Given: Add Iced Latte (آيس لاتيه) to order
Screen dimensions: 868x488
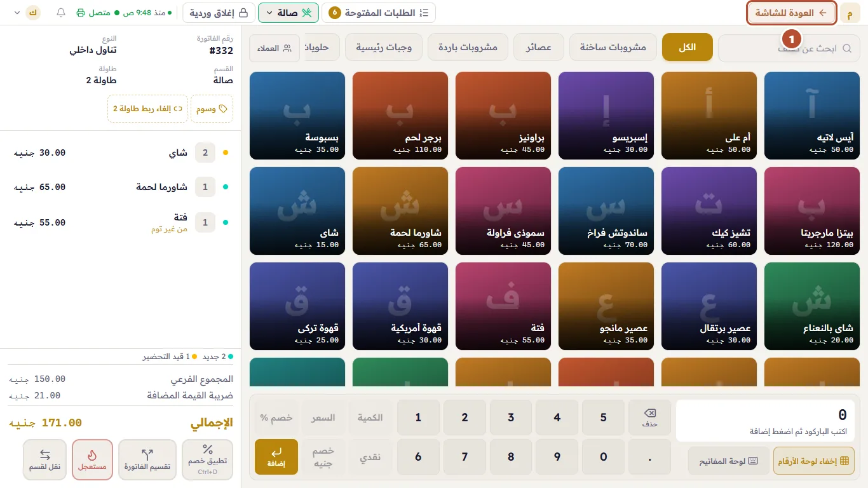Looking at the screenshot, I should (811, 116).
